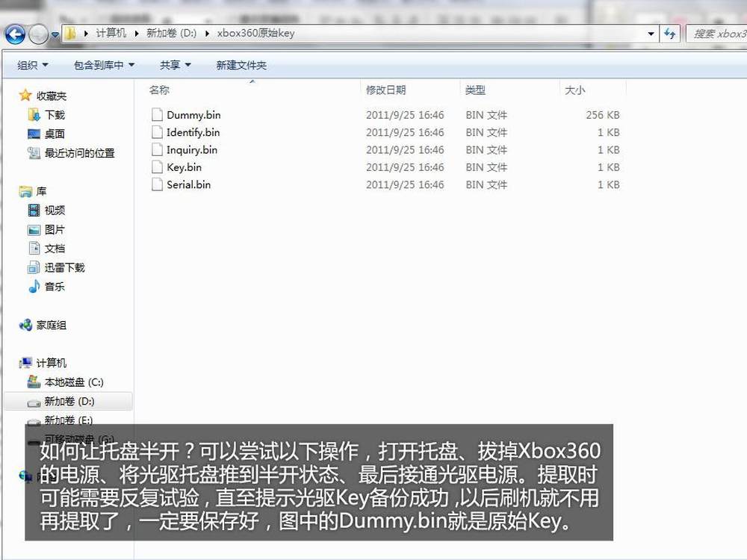Screen dimensions: 747x560
Task: Open the 共享 dropdown menu
Action: [175, 65]
